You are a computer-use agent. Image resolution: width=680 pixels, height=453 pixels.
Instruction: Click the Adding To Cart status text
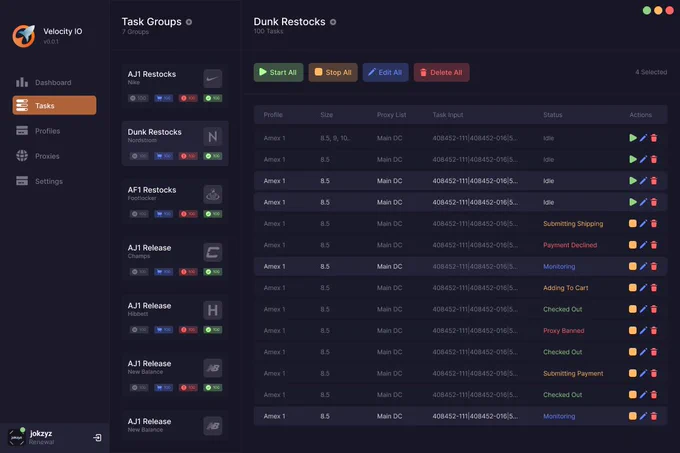click(566, 288)
